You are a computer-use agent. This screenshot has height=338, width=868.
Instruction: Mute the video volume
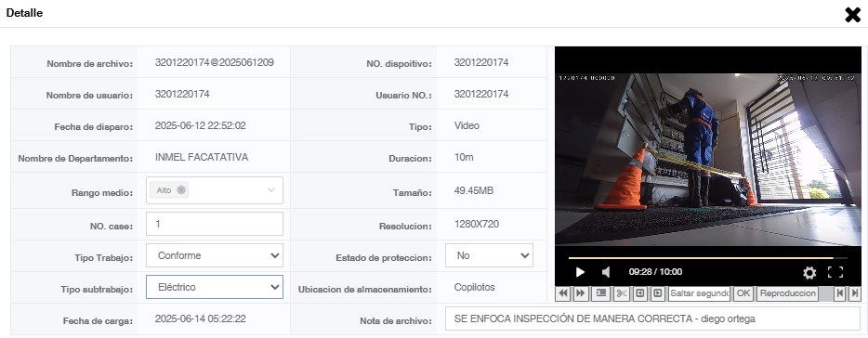[606, 272]
